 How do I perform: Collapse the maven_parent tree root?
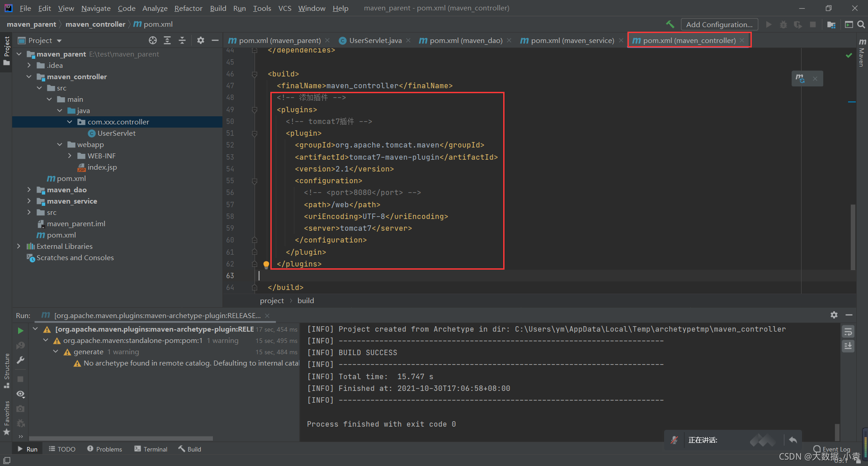(x=19, y=54)
